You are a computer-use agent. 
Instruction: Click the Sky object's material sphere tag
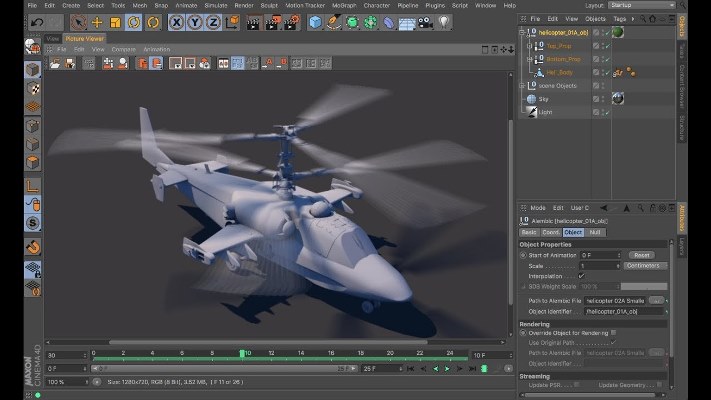(x=618, y=98)
